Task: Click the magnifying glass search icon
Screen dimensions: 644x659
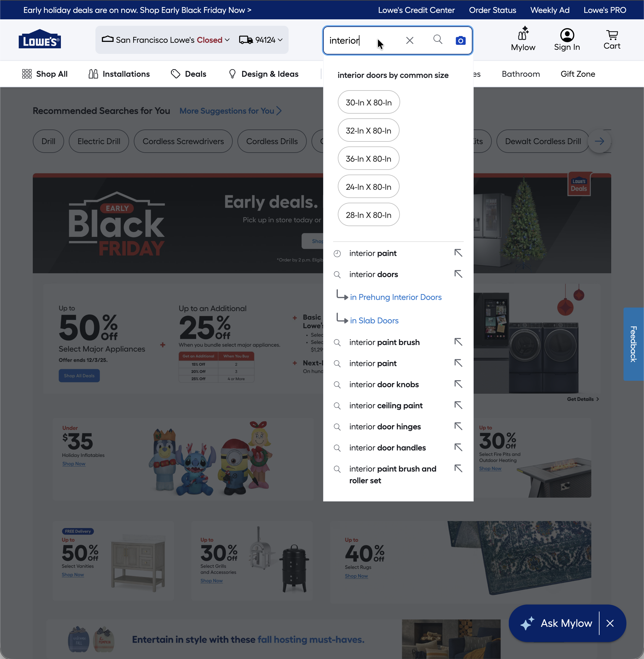Action: pyautogui.click(x=438, y=40)
